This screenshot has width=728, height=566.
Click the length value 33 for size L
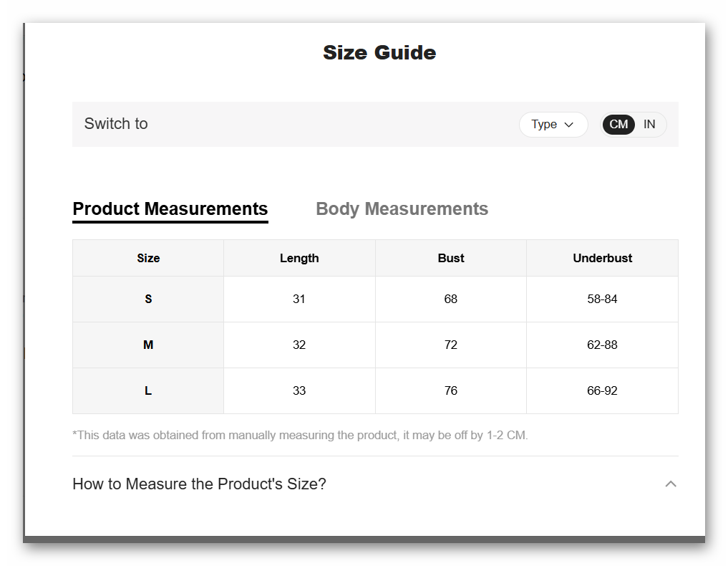(x=299, y=391)
